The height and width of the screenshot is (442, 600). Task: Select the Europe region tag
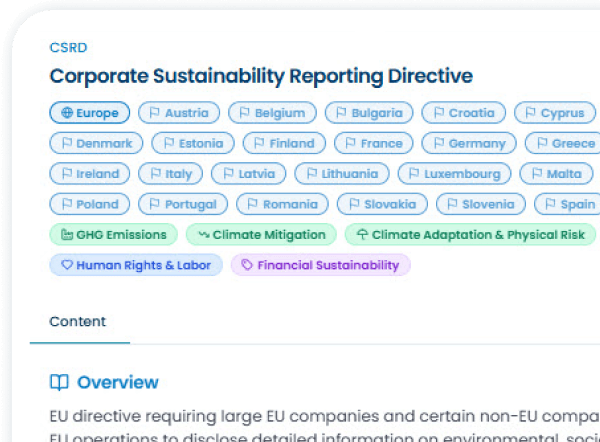pyautogui.click(x=90, y=113)
